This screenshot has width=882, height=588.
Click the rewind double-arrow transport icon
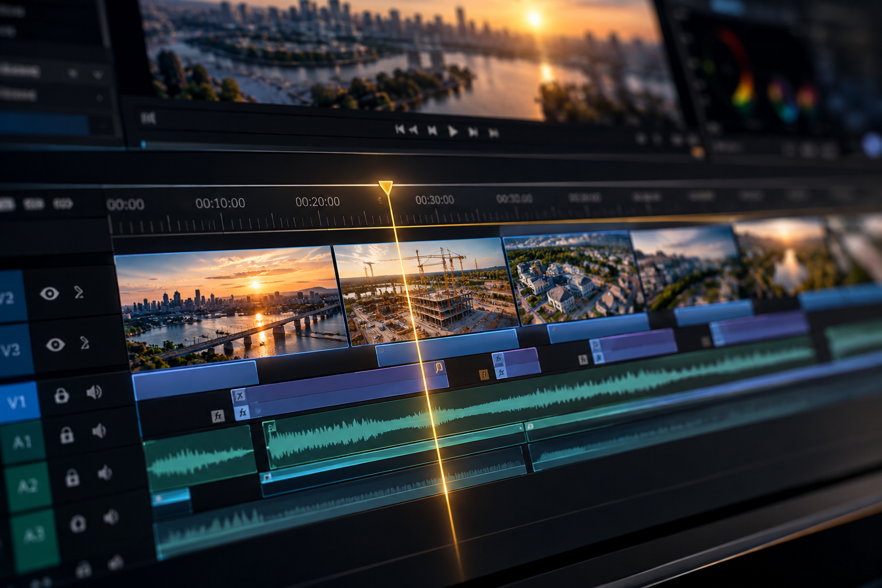(413, 130)
